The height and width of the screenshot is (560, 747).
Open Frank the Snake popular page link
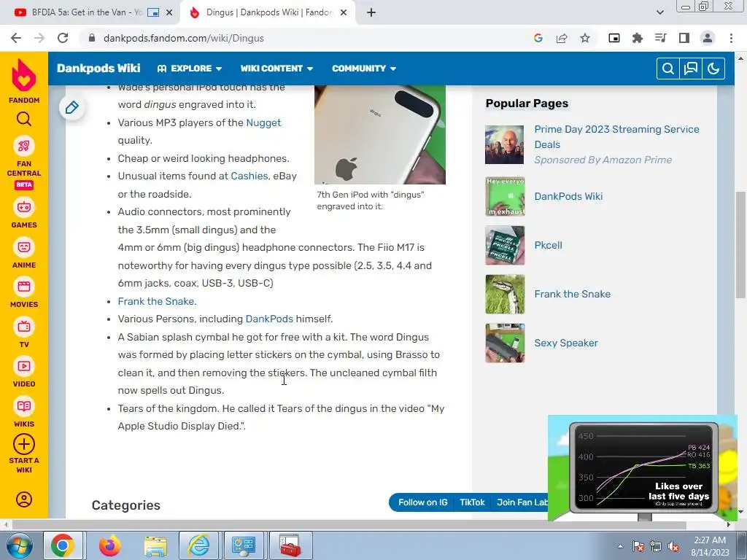[572, 294]
